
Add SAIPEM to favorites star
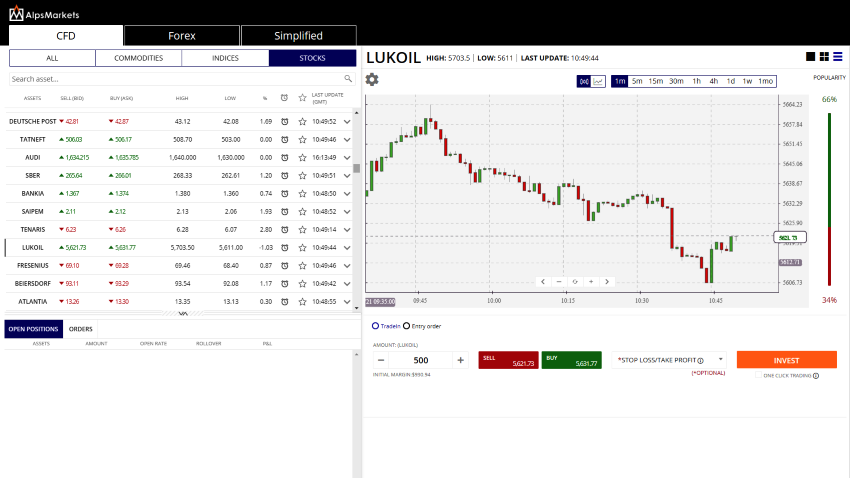point(302,211)
